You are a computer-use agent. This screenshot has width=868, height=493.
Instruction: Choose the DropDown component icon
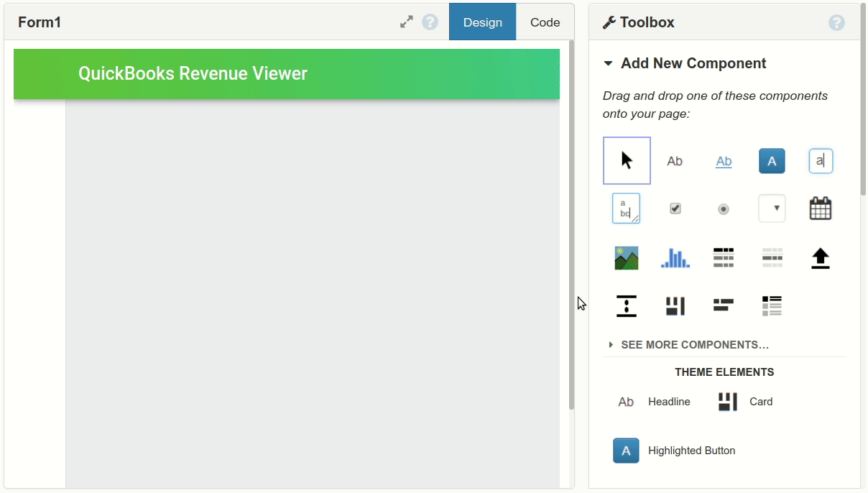[772, 208]
